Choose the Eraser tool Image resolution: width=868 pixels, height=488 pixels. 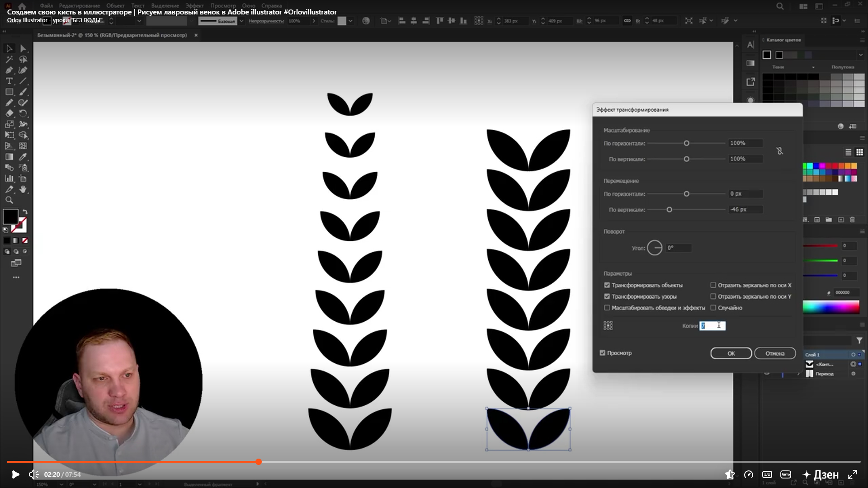click(9, 113)
